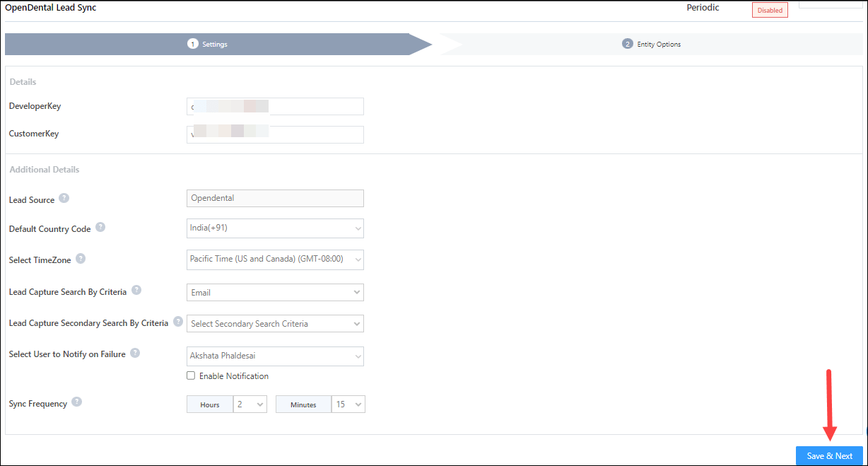Open the Email search criteria dropdown
Screen dimensions: 868x466
click(x=276, y=293)
